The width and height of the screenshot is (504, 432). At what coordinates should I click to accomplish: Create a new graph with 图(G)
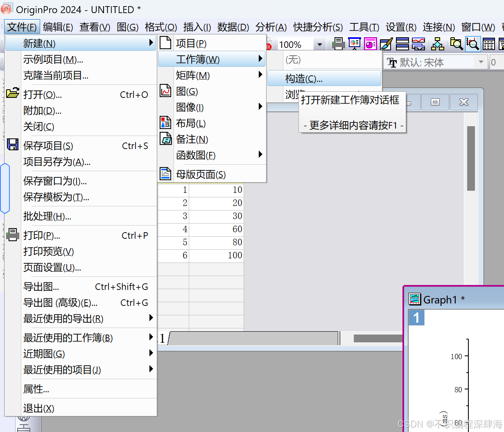coord(212,91)
